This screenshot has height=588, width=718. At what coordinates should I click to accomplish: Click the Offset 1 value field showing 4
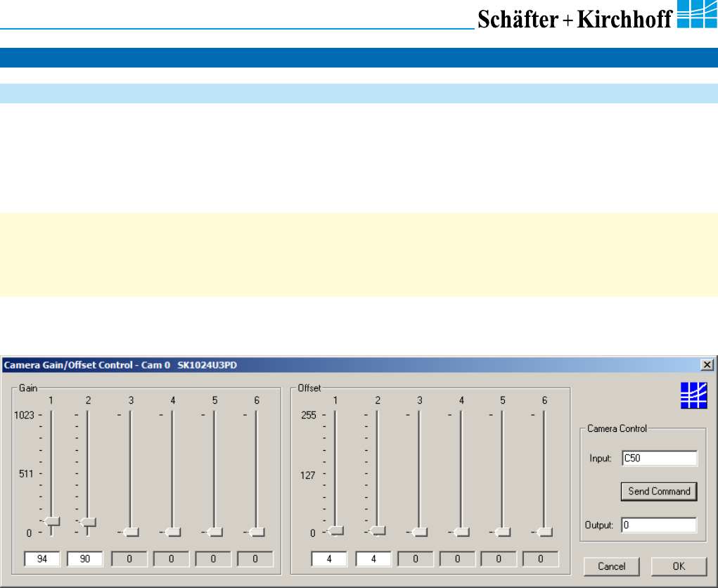[x=329, y=558]
